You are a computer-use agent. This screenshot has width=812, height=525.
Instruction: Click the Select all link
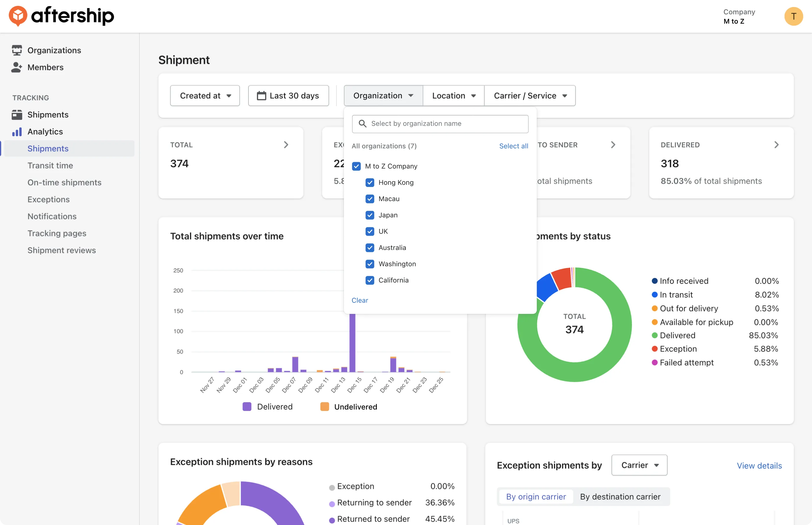(513, 146)
